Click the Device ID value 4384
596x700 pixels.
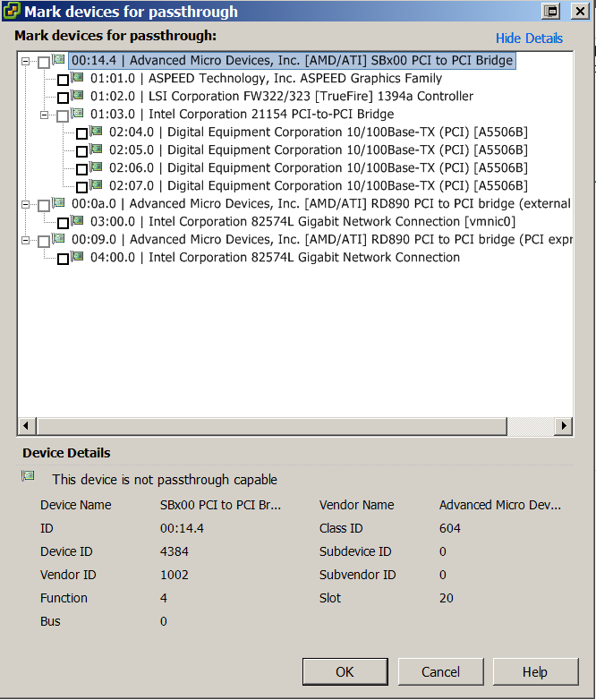[175, 551]
